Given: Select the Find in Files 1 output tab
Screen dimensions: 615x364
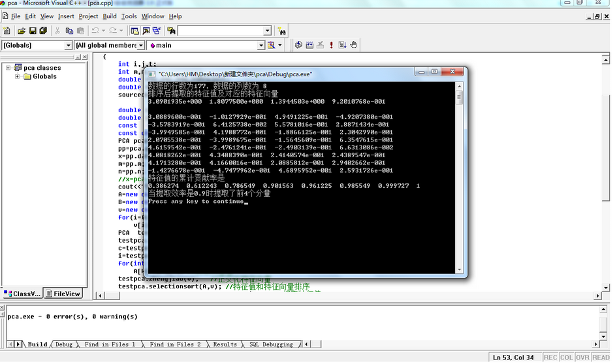Looking at the screenshot, I should point(110,344).
